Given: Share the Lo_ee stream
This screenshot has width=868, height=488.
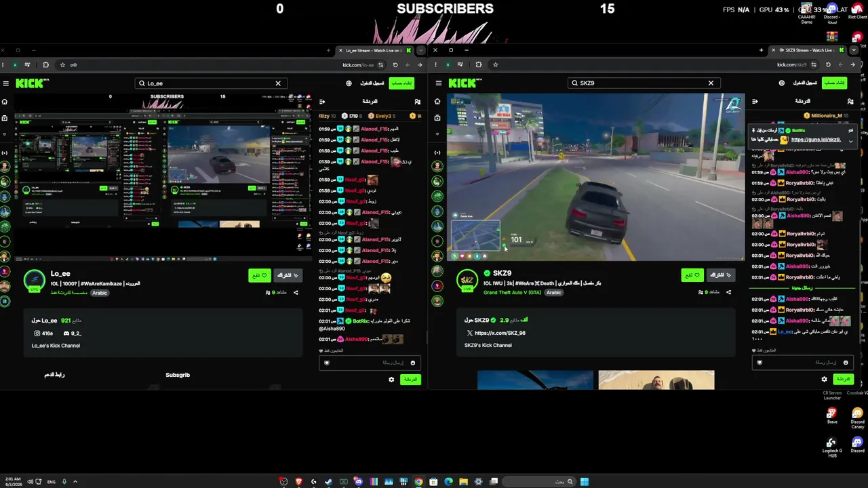Looking at the screenshot, I should (x=296, y=293).
